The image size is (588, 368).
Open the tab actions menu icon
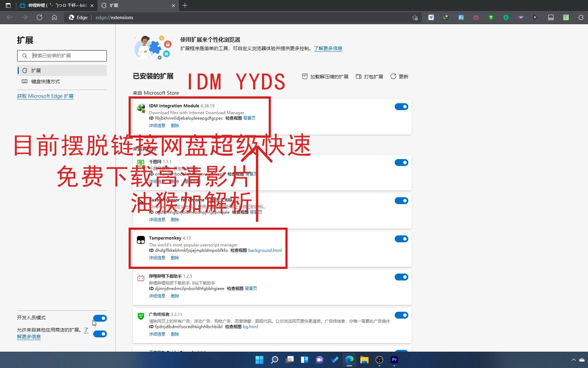pos(8,5)
